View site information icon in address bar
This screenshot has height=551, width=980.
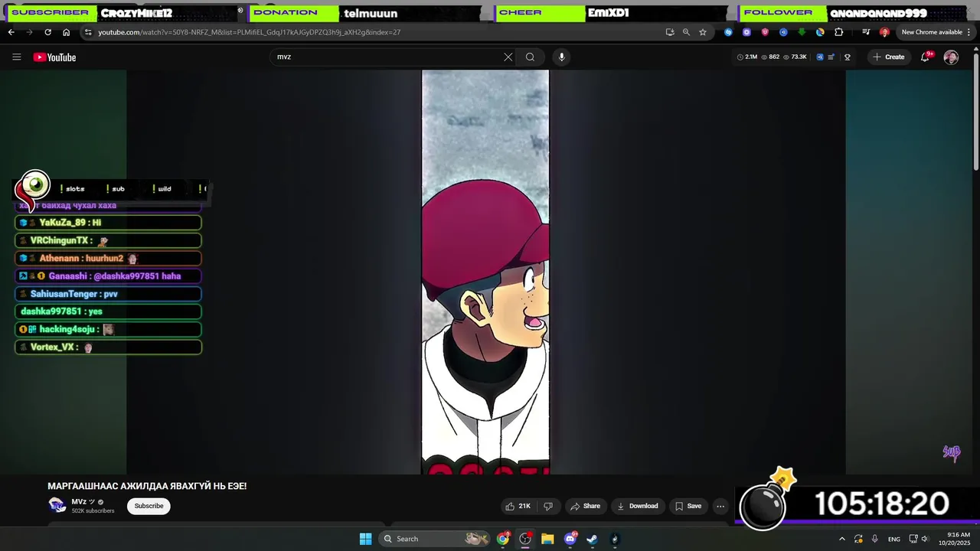point(88,32)
